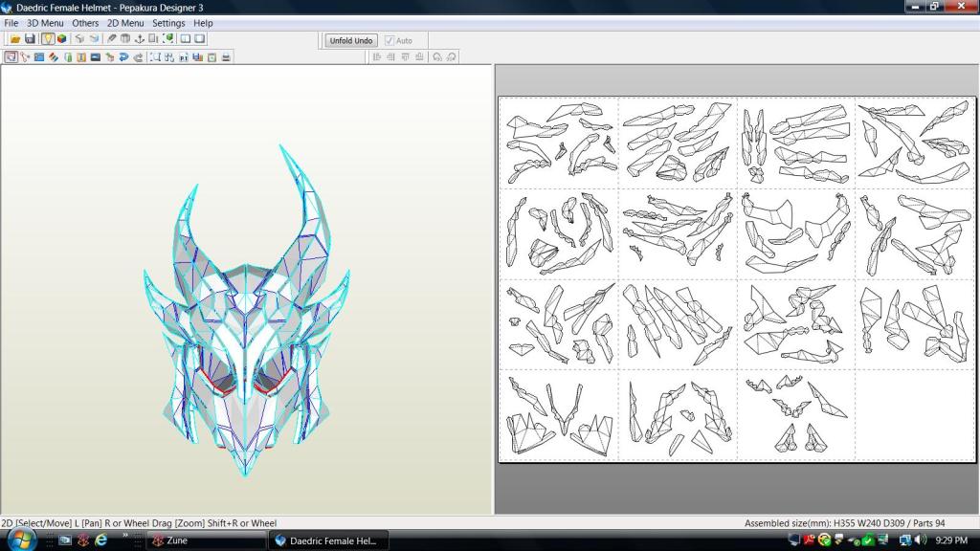Click the Others menu
This screenshot has width=980, height=551.
coord(85,23)
